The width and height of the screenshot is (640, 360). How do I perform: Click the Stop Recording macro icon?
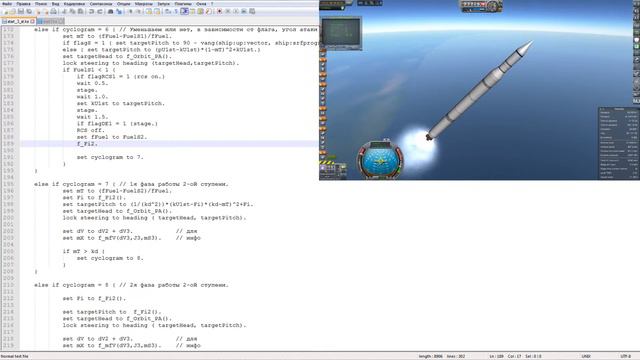[227, 11]
